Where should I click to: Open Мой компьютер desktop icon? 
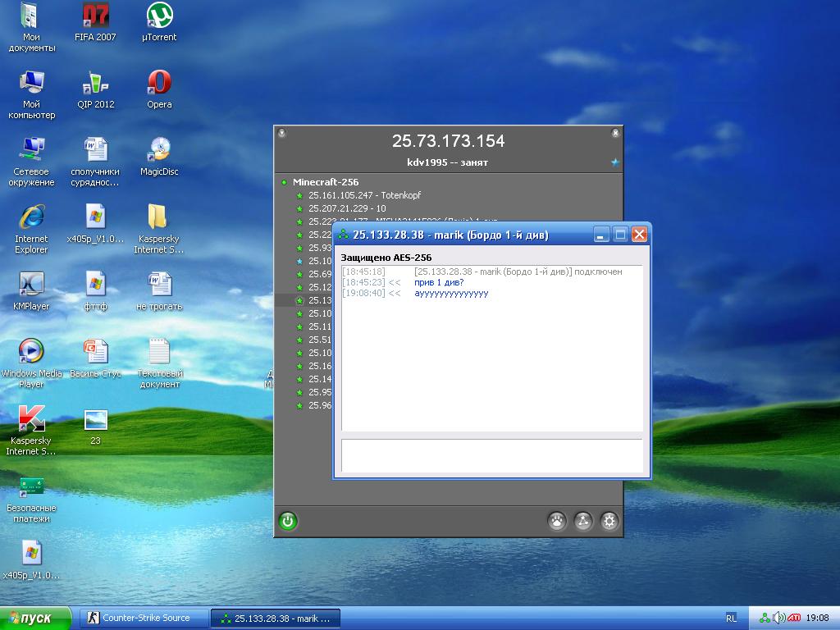point(31,95)
